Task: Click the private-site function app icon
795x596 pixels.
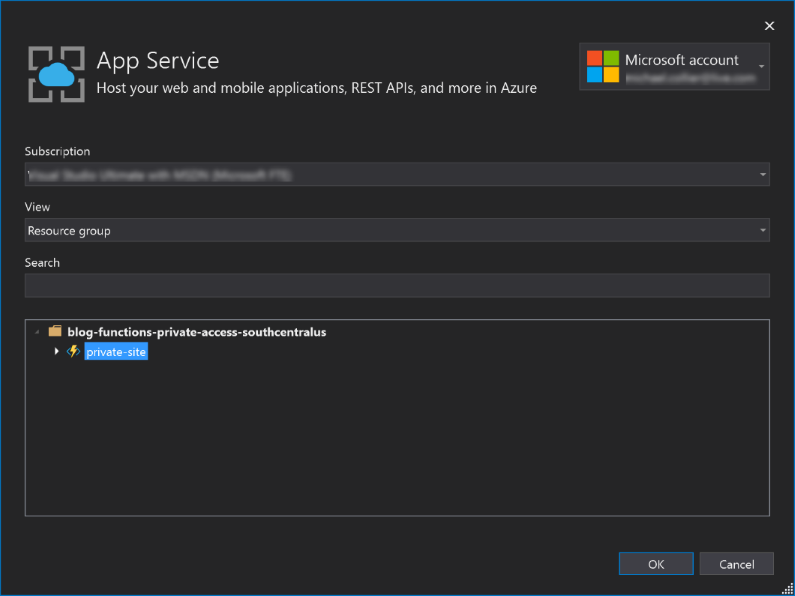Action: [74, 351]
